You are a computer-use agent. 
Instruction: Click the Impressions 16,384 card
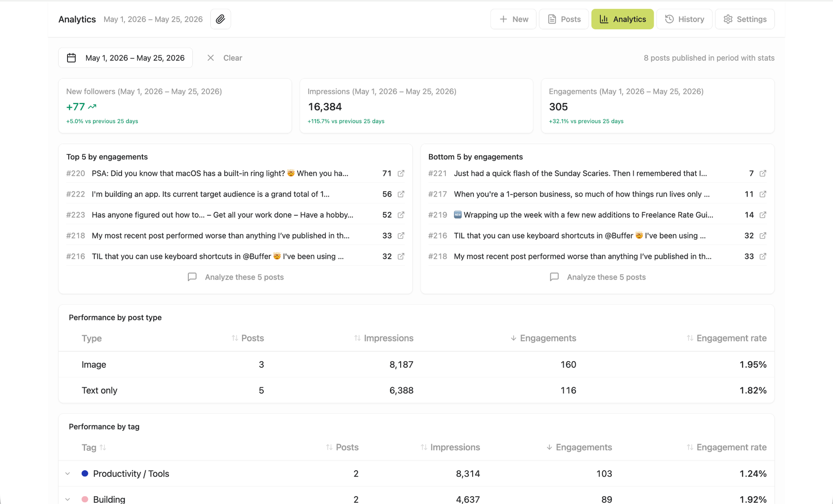tap(416, 106)
